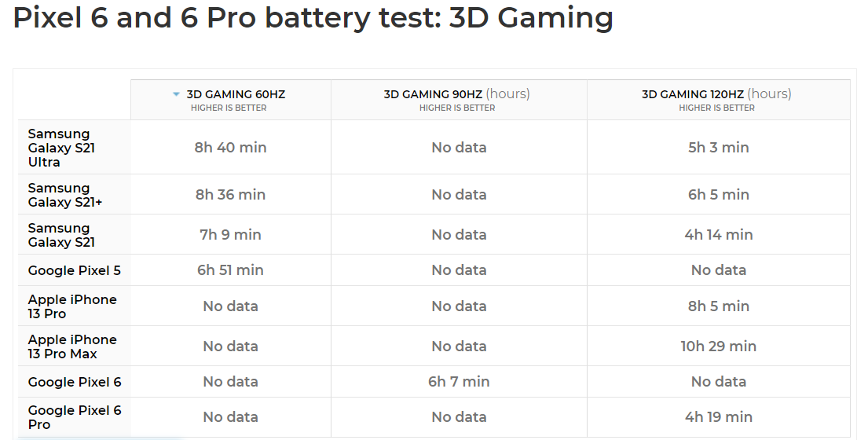Image resolution: width=868 pixels, height=440 pixels.
Task: Click the Google Pixel 6 Pro row label
Action: click(75, 417)
